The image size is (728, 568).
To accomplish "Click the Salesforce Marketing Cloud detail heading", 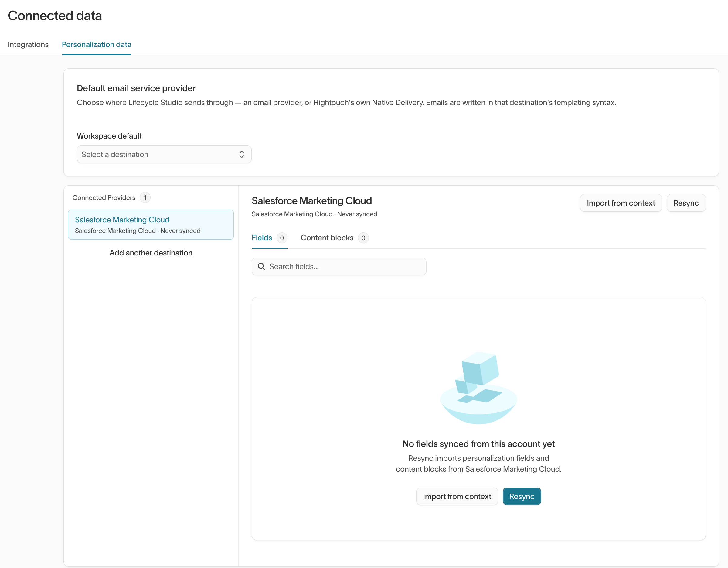I will (x=312, y=201).
